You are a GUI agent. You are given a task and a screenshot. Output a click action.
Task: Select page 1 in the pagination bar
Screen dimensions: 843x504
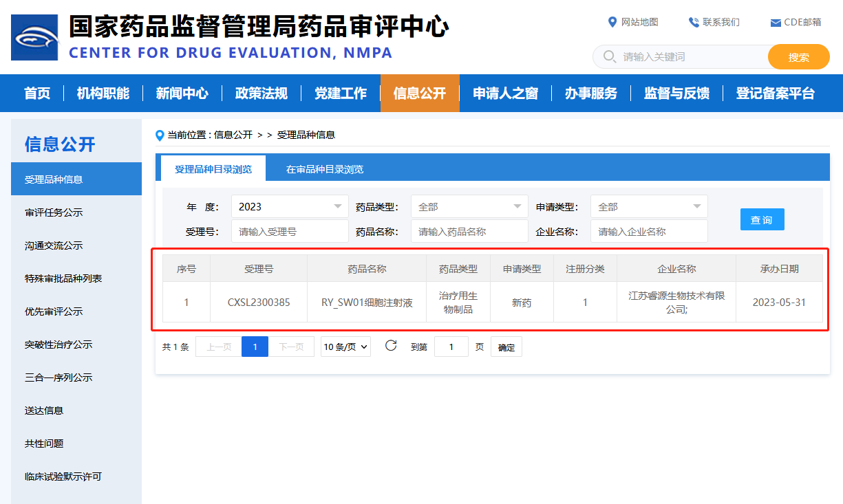click(x=255, y=347)
